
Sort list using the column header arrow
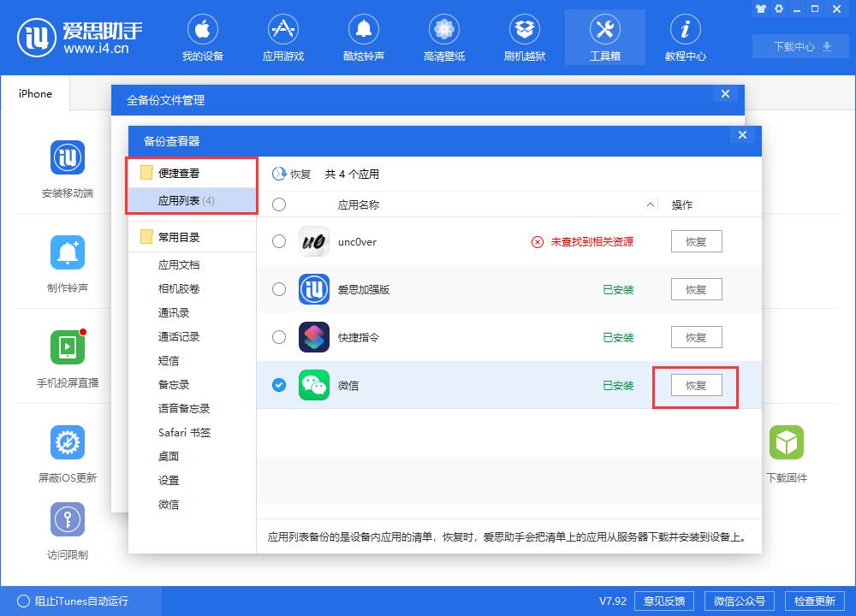(x=651, y=204)
